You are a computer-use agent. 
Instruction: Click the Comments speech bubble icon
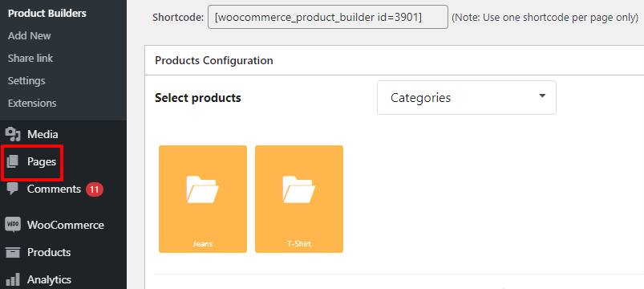coord(13,189)
